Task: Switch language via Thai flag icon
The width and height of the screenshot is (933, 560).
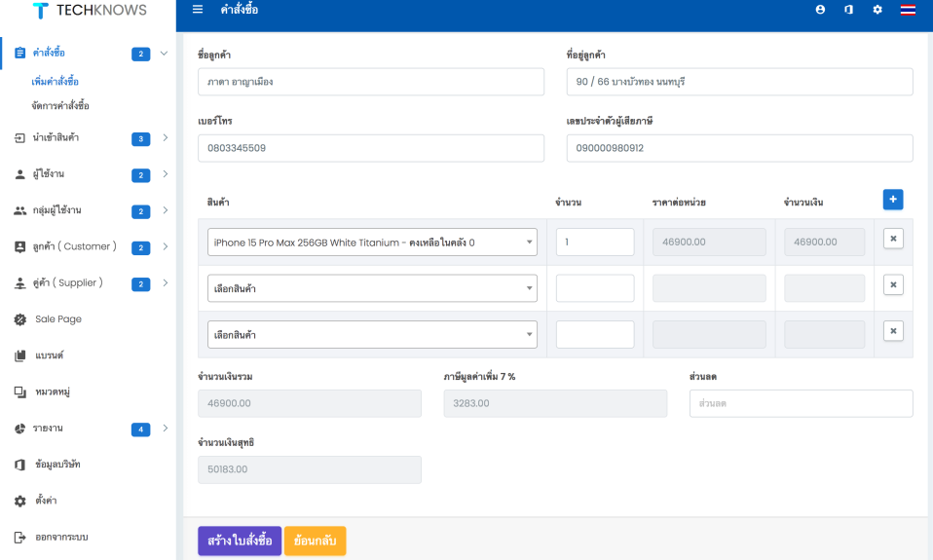Action: coord(908,10)
